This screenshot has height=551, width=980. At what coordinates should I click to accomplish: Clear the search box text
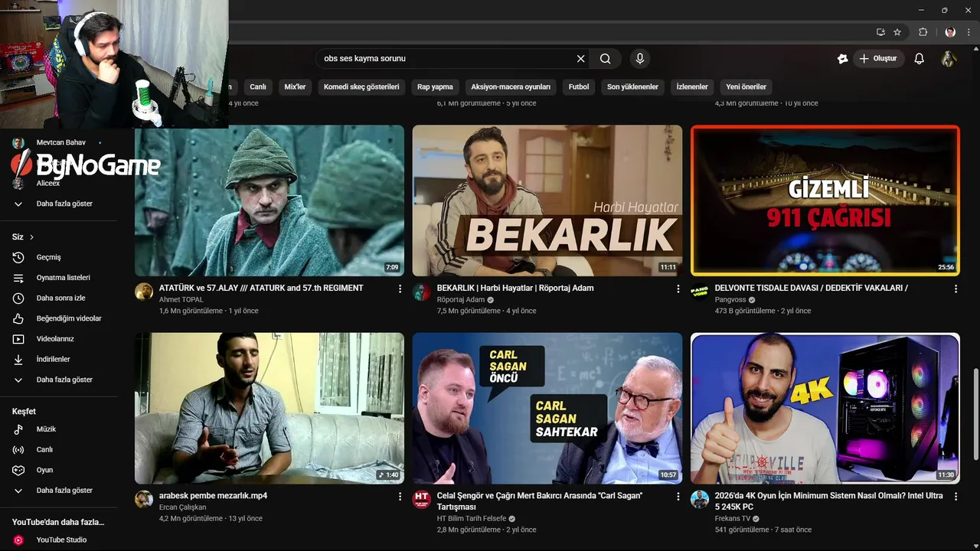[x=580, y=59]
